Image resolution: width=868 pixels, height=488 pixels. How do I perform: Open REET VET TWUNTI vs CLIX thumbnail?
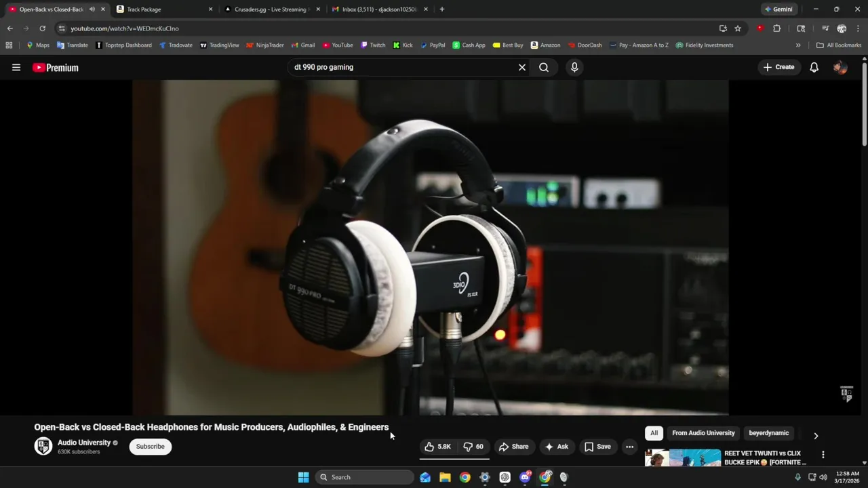coord(683,457)
